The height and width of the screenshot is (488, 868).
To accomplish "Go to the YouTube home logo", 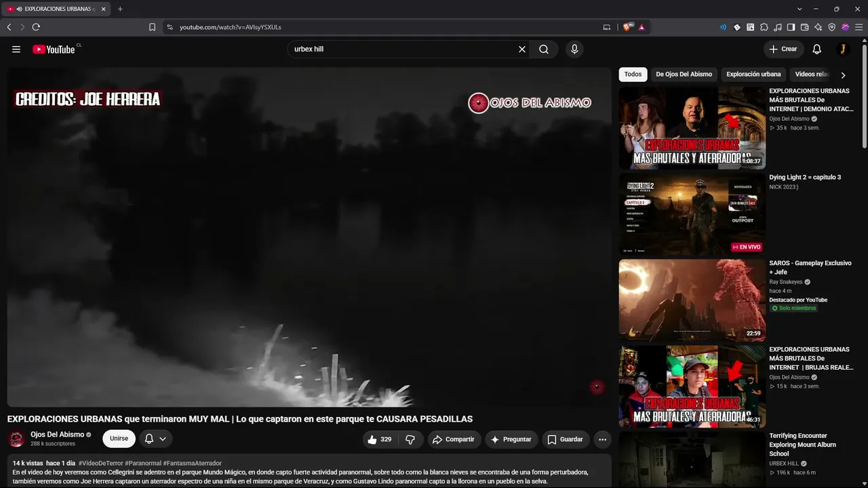I will coord(54,49).
